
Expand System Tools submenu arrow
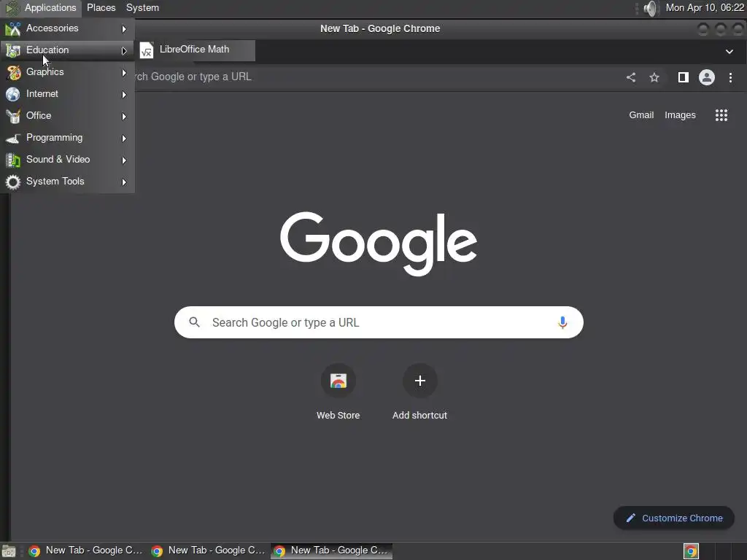(x=124, y=182)
